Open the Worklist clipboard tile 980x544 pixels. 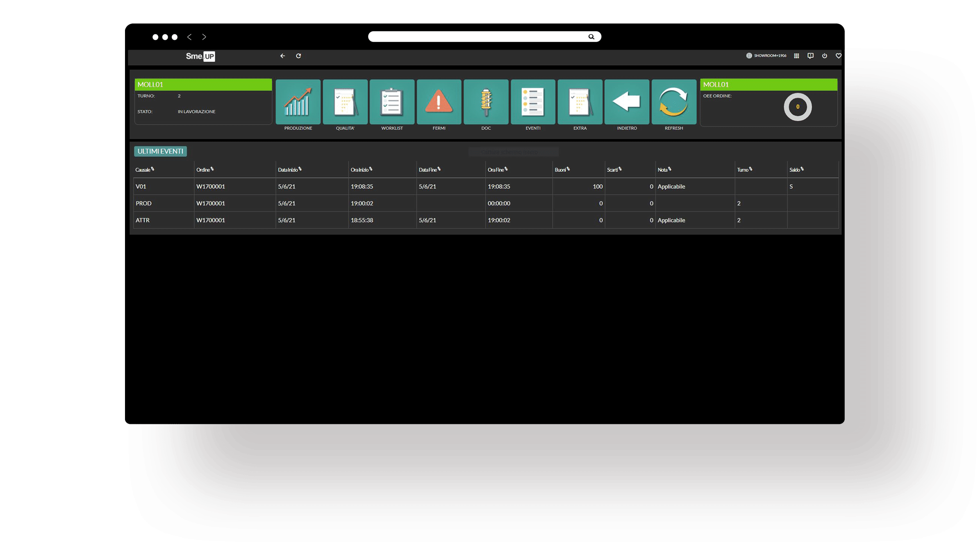pos(392,102)
